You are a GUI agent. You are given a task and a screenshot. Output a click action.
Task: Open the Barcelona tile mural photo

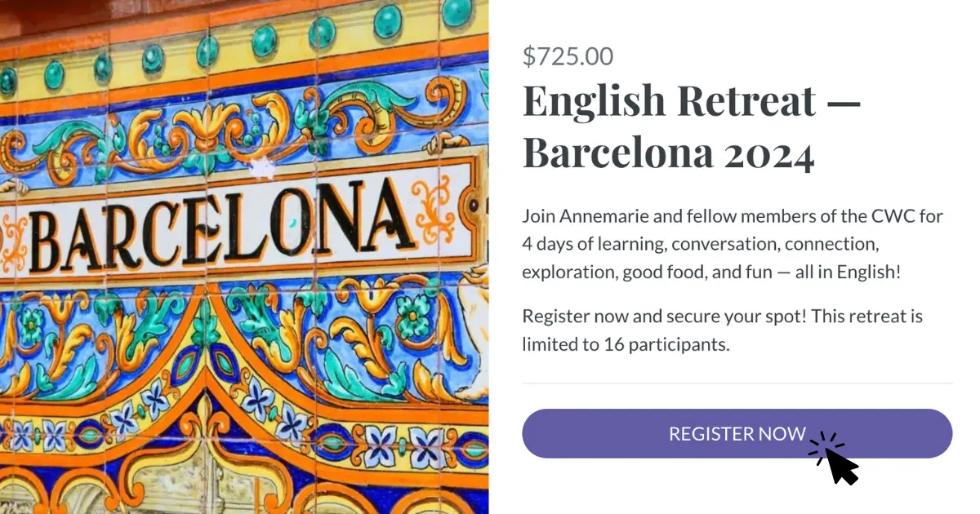(244, 257)
